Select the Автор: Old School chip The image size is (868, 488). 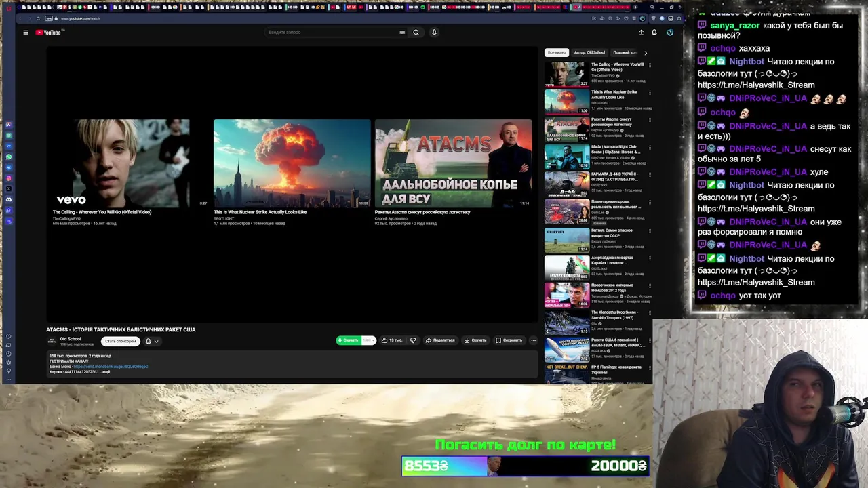point(589,52)
